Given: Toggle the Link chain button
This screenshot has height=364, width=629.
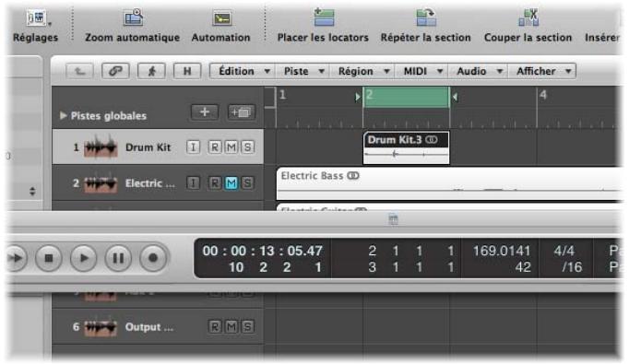Looking at the screenshot, I should [115, 71].
